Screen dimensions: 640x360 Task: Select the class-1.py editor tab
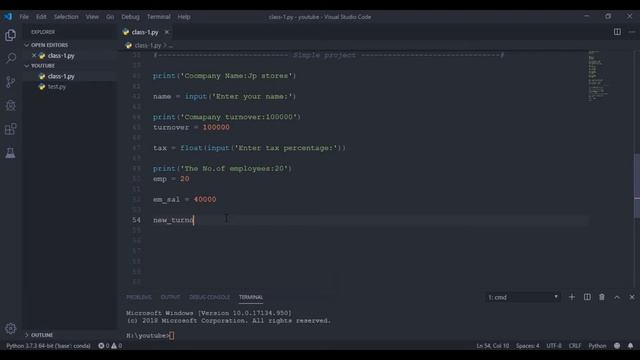[145, 32]
